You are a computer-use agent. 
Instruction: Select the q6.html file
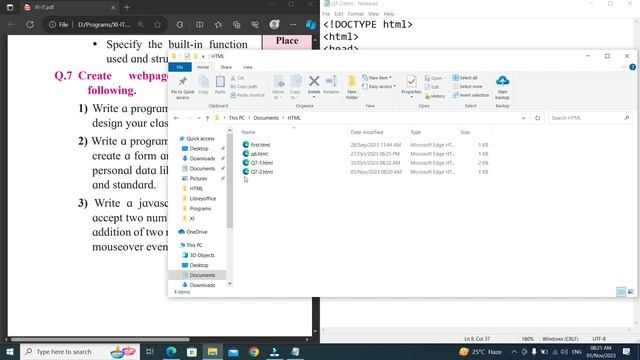255,154
